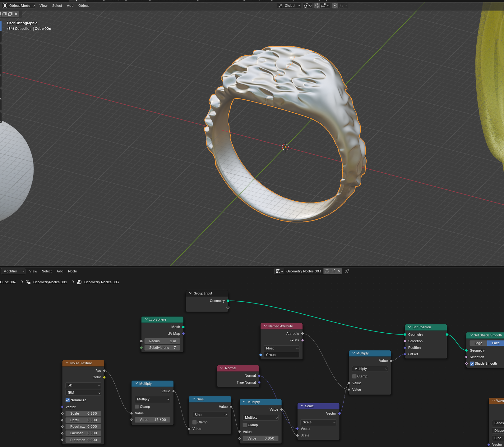Image resolution: width=504 pixels, height=447 pixels.
Task: Toggle the Shade Smooth checkbox
Action: tap(472, 363)
